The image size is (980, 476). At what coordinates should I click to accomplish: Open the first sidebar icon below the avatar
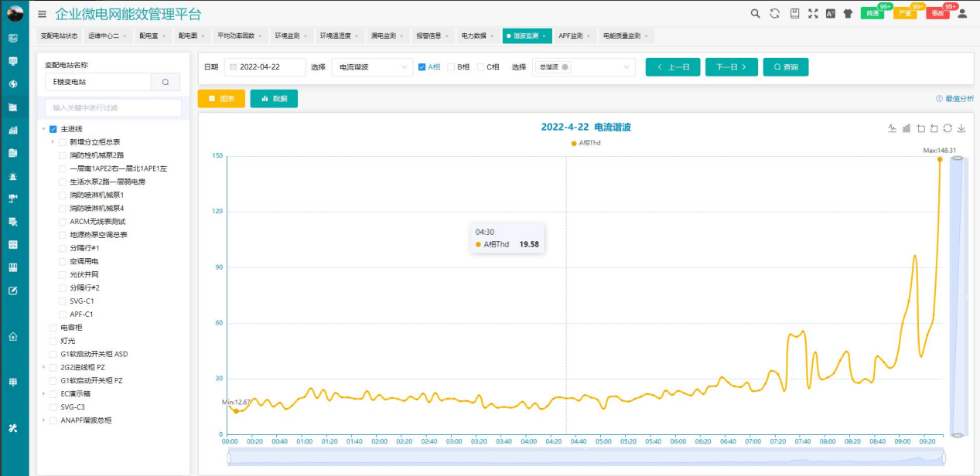[x=13, y=38]
